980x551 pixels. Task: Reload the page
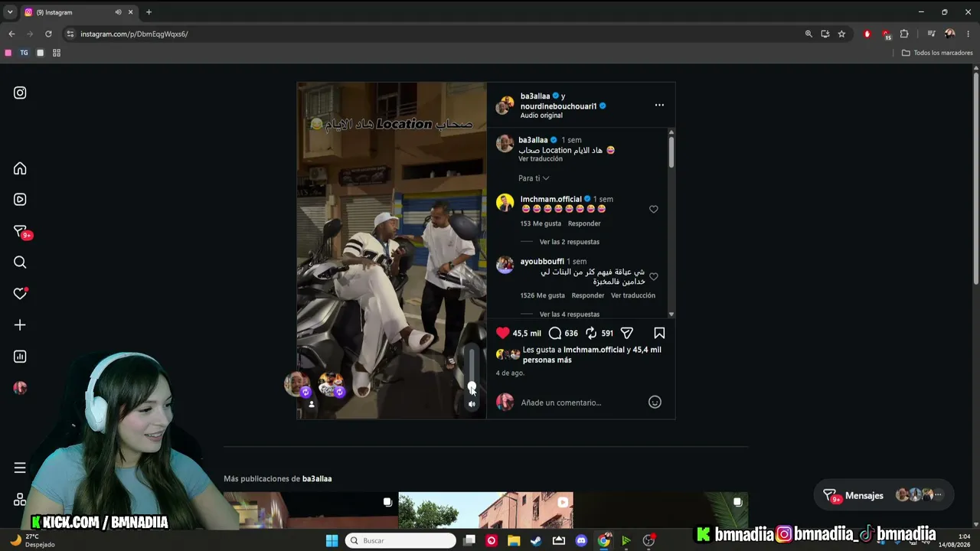(x=48, y=34)
